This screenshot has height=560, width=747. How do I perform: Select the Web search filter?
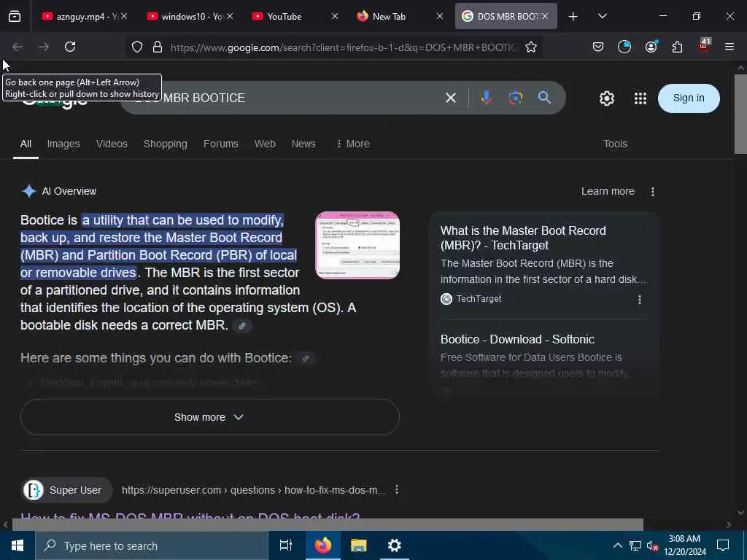[265, 144]
